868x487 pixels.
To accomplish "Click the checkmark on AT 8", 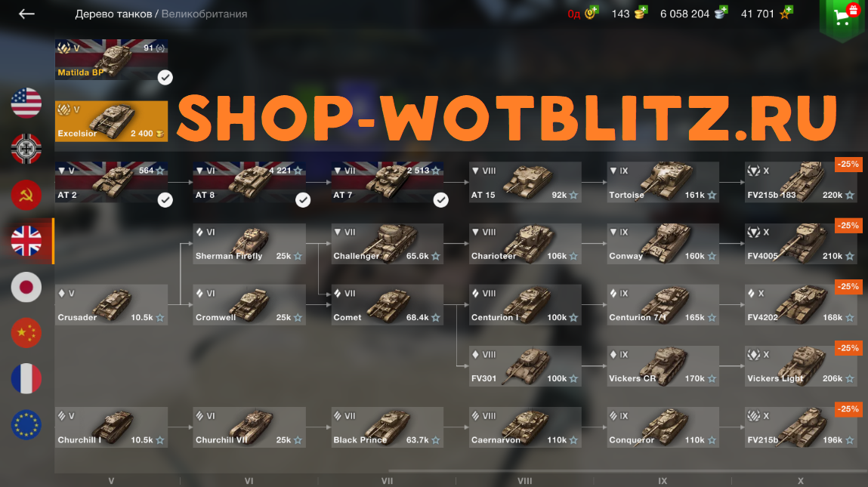I will pyautogui.click(x=303, y=200).
